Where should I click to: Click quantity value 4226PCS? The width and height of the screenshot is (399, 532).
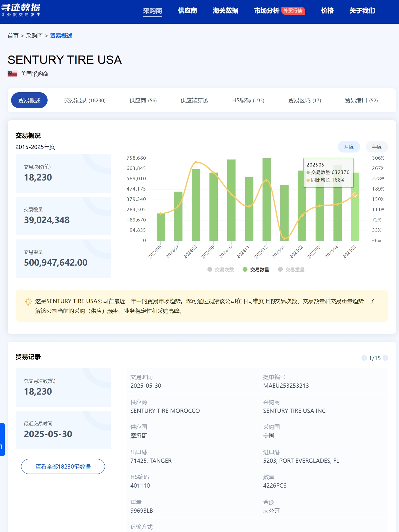pos(275,485)
